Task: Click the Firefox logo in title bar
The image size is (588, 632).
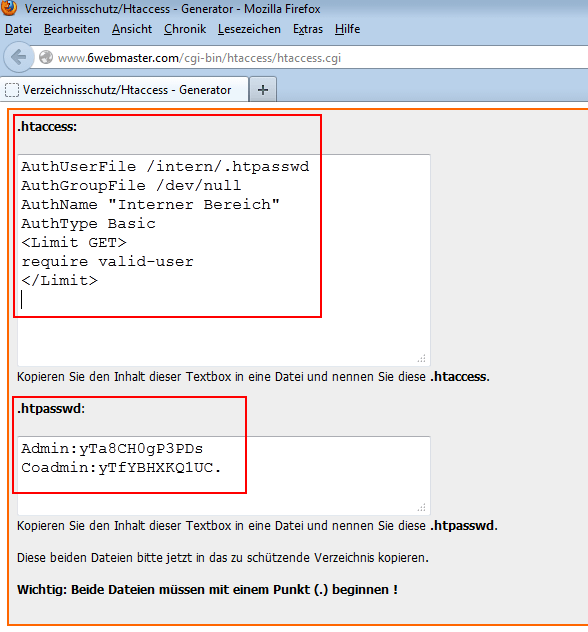Action: [8, 8]
